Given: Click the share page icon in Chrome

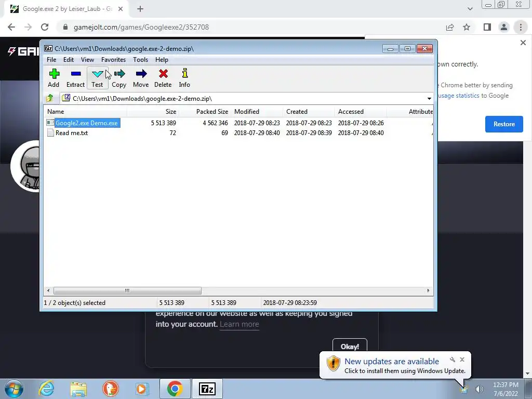Looking at the screenshot, I should point(450,27).
